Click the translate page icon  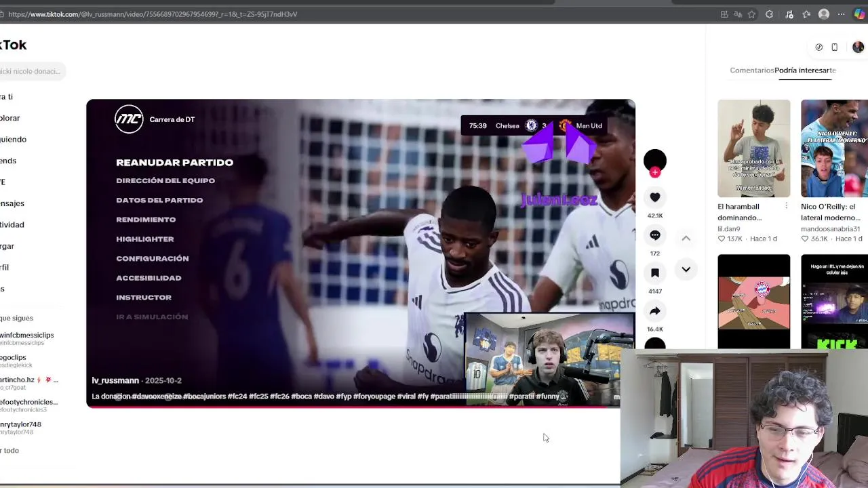click(x=738, y=14)
